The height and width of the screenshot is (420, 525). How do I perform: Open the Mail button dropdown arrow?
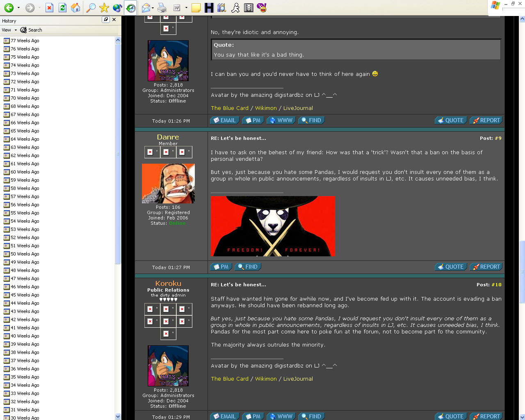153,7
